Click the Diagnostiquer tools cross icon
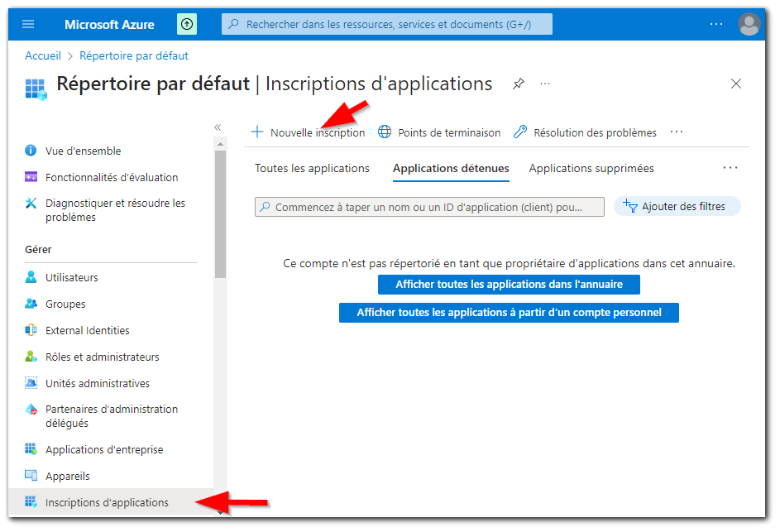Viewport: 780px width, 532px height. pyautogui.click(x=31, y=203)
